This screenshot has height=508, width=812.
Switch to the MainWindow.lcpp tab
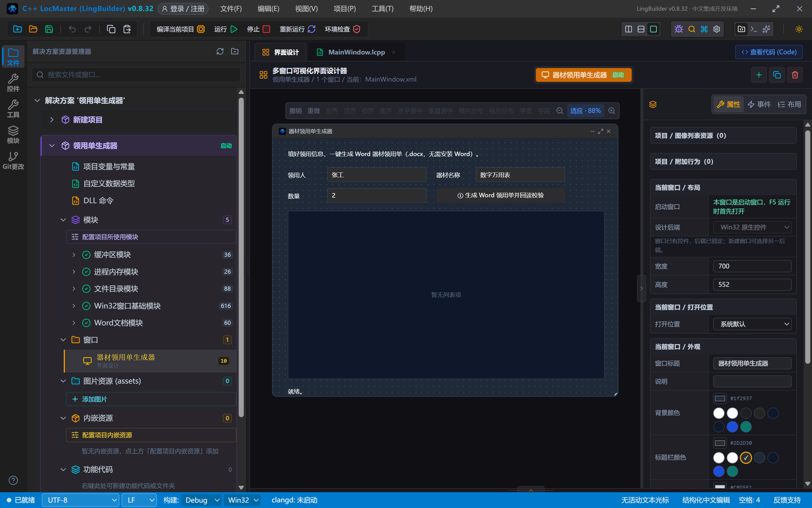click(356, 52)
